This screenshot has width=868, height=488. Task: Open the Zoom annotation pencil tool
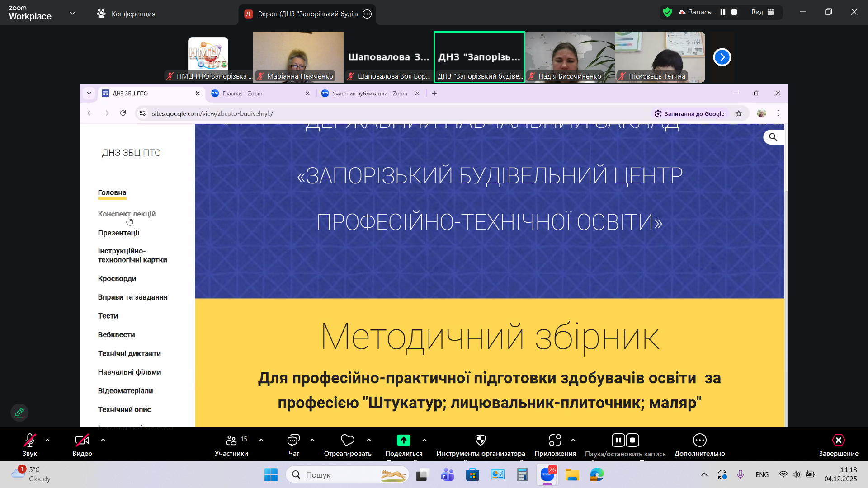(x=19, y=413)
